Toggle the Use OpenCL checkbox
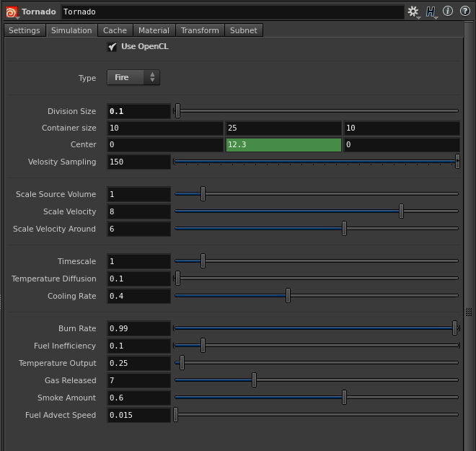 point(112,47)
